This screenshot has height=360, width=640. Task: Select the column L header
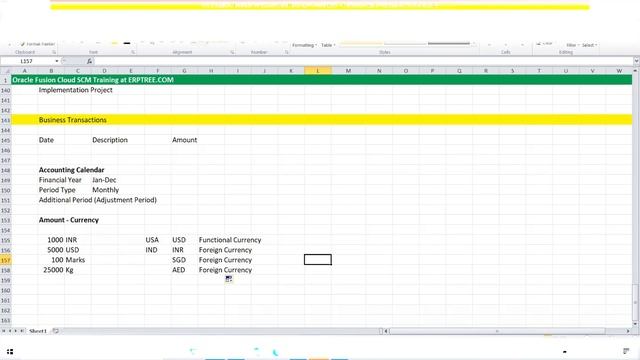318,71
